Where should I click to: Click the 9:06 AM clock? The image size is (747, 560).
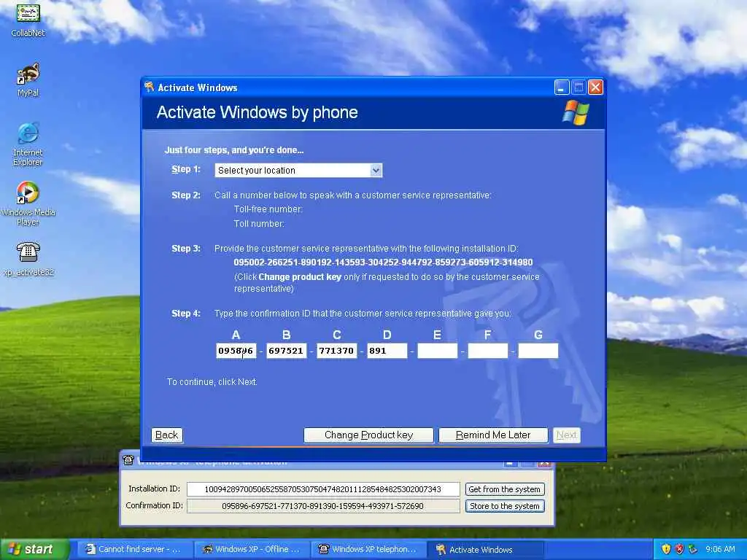coord(720,550)
